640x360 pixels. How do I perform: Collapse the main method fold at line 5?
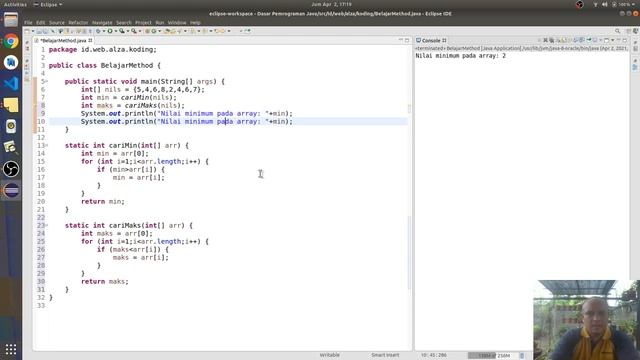point(47,82)
